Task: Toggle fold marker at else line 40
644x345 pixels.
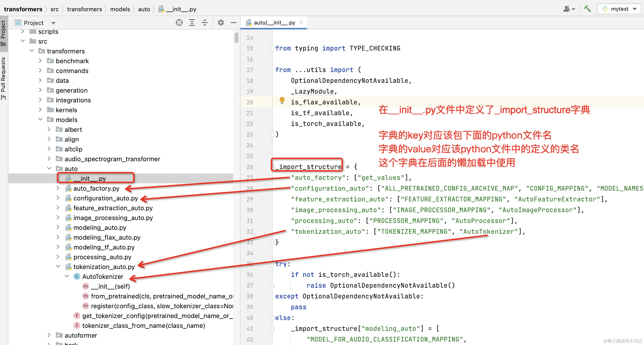Action: tap(272, 318)
